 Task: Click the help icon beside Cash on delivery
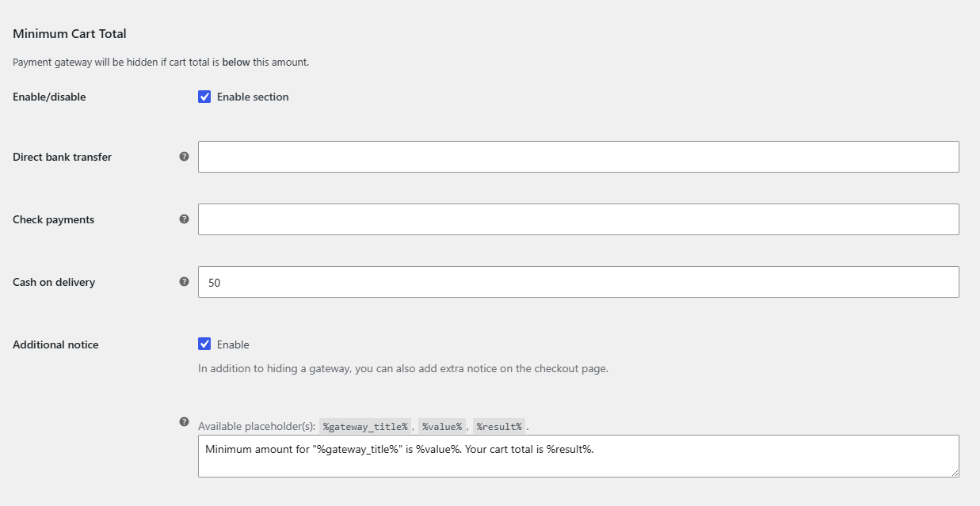pyautogui.click(x=185, y=281)
